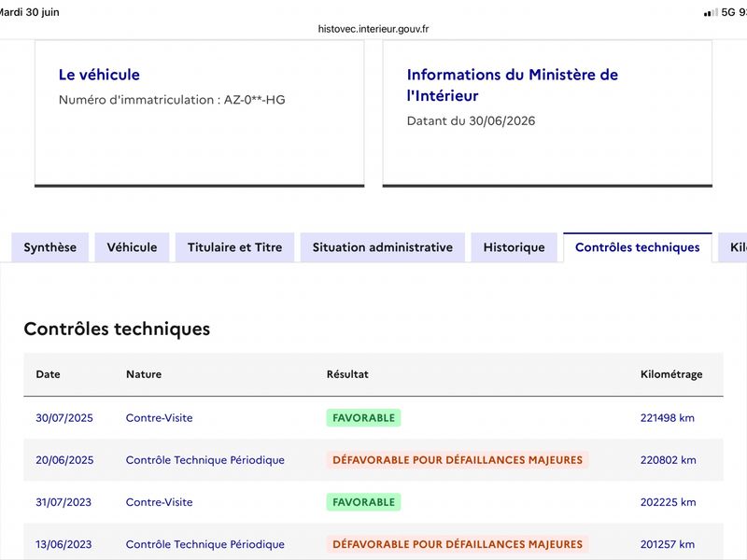
Task: Click Contre-Visite in the 31/07/2023 row
Action: pos(159,502)
